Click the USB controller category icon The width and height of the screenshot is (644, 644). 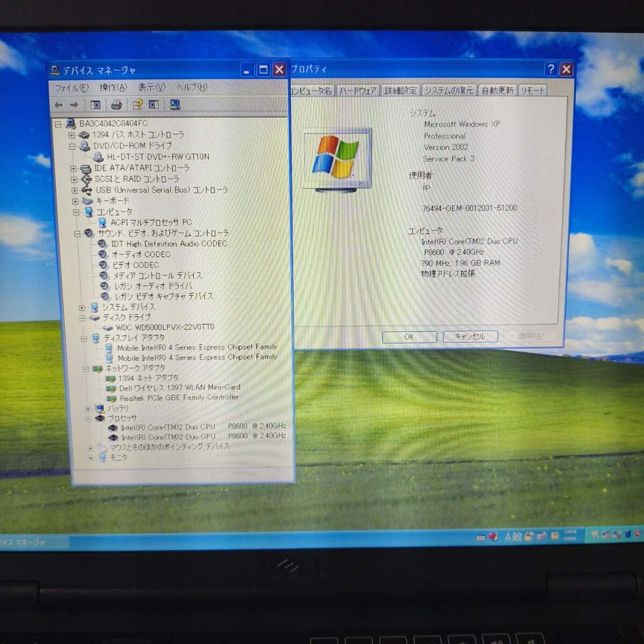coord(86,190)
